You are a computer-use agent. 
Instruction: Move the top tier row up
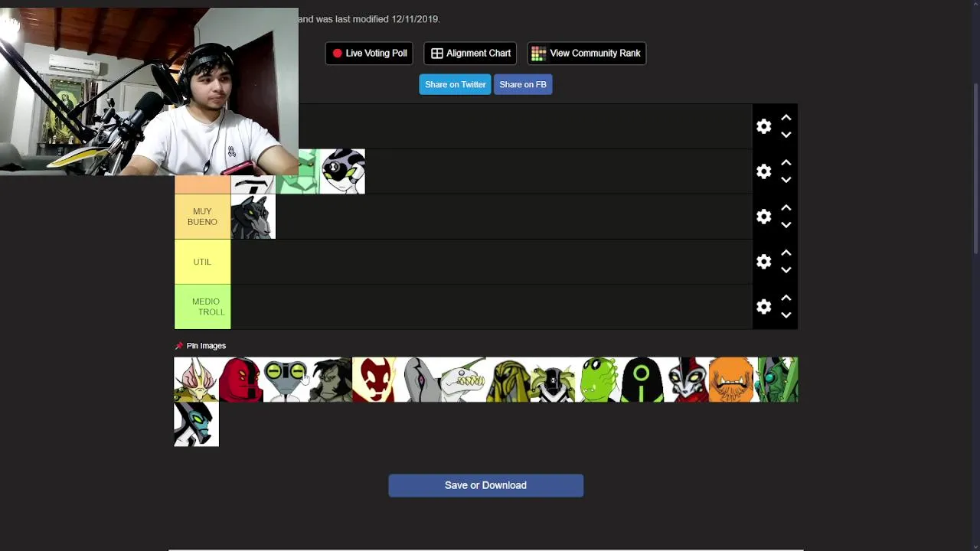click(786, 118)
